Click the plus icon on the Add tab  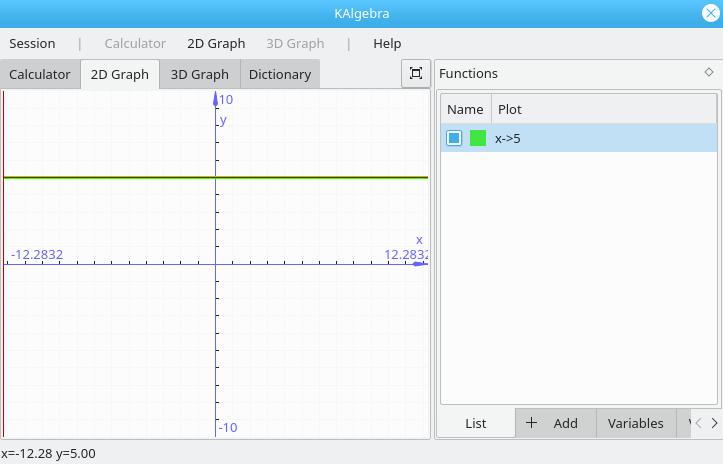[x=531, y=423]
